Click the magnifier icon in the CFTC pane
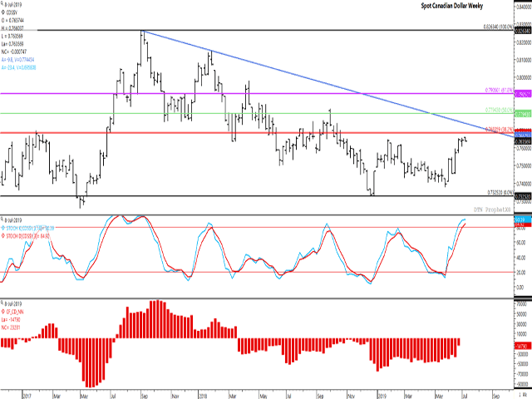This screenshot has height=399, width=532. [2, 303]
